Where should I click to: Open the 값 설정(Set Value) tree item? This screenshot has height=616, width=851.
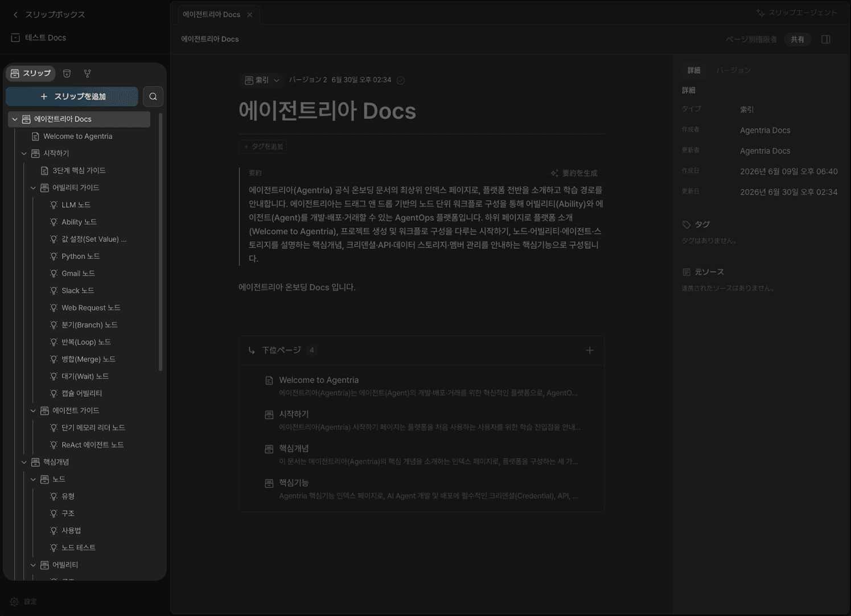[94, 239]
